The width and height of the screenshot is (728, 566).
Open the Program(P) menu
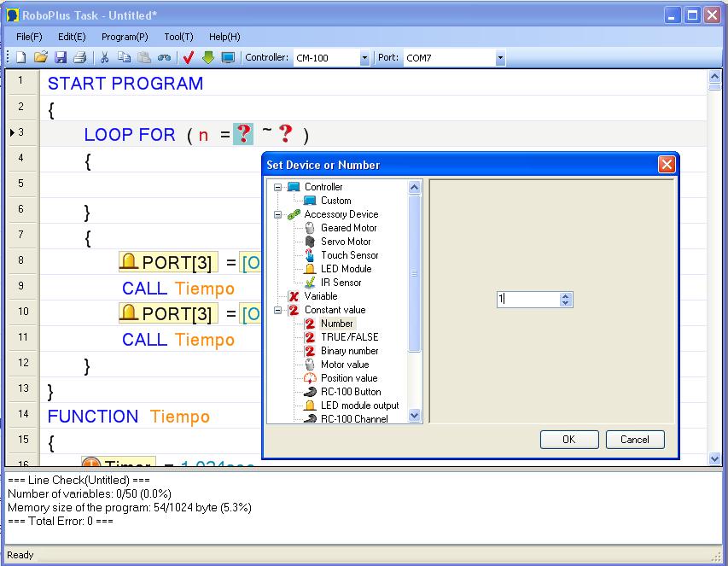pyautogui.click(x=125, y=37)
